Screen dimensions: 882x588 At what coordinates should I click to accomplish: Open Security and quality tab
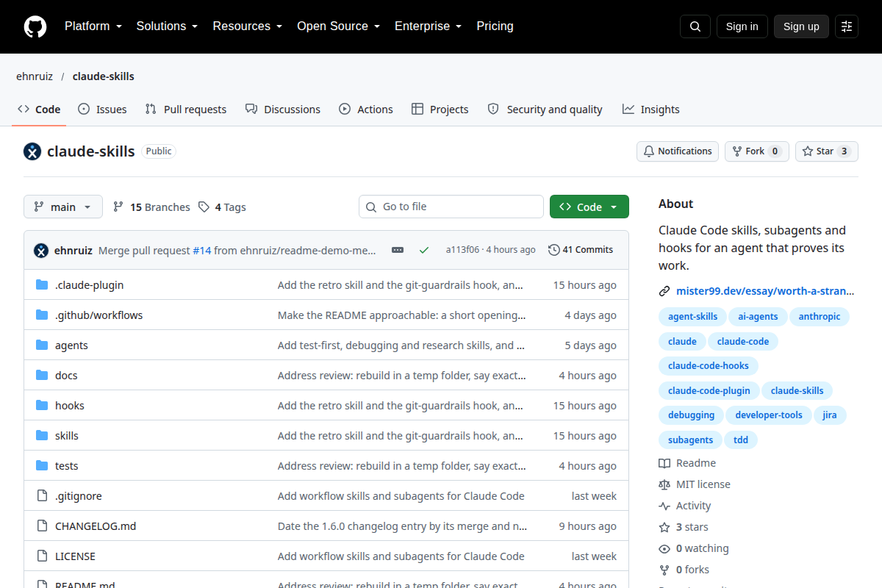click(545, 110)
